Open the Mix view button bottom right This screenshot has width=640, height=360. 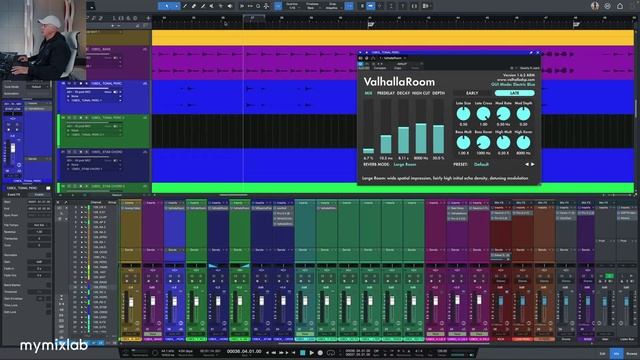(617, 353)
